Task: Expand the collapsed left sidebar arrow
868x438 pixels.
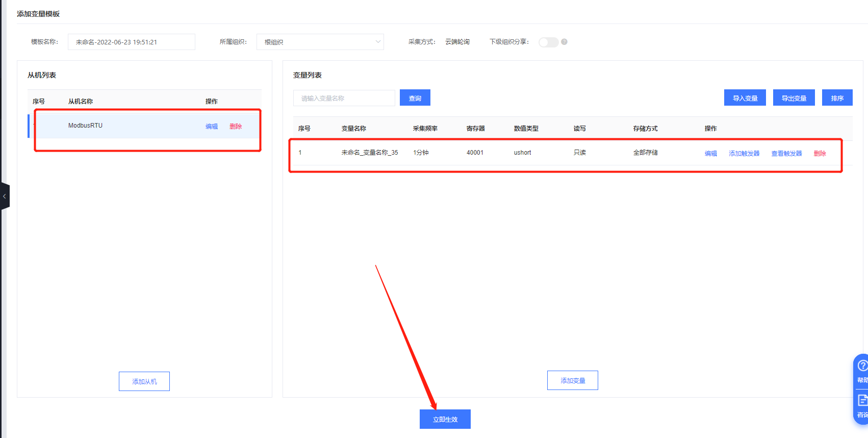Action: [x=5, y=196]
